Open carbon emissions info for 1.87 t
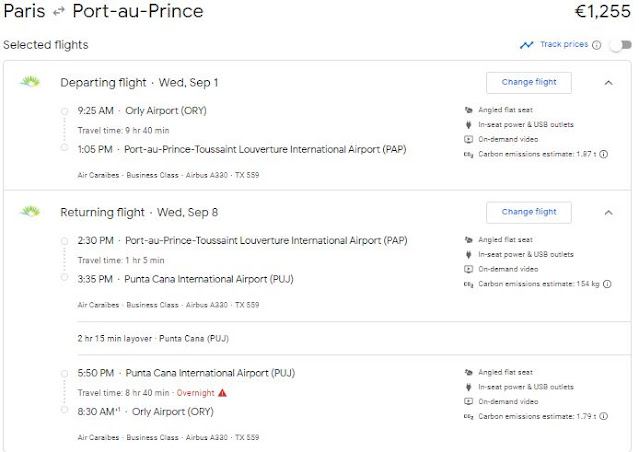 point(604,154)
